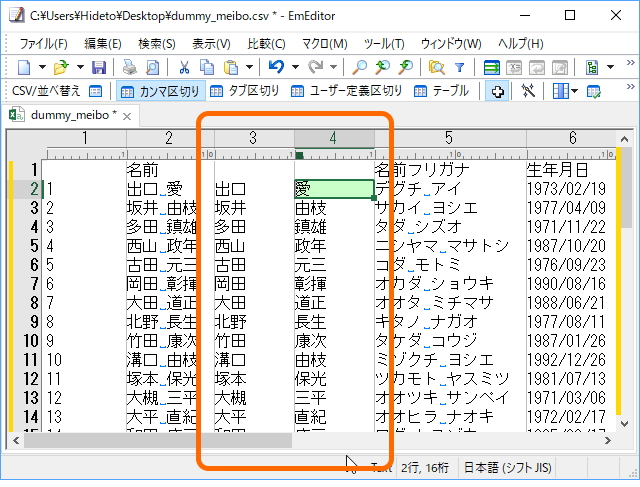Click the Find magnifier icon
Viewport: 640px width, 487px height.
(x=359, y=67)
